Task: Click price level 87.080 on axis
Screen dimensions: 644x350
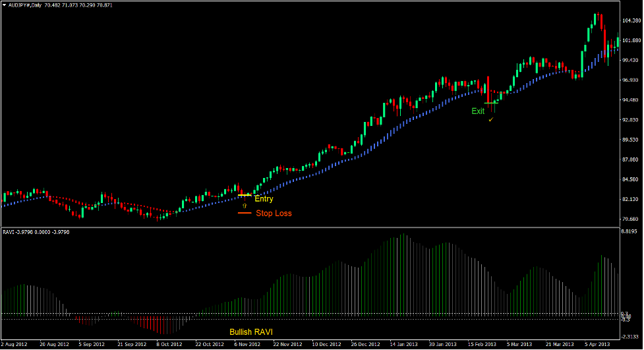Action: tap(631, 160)
